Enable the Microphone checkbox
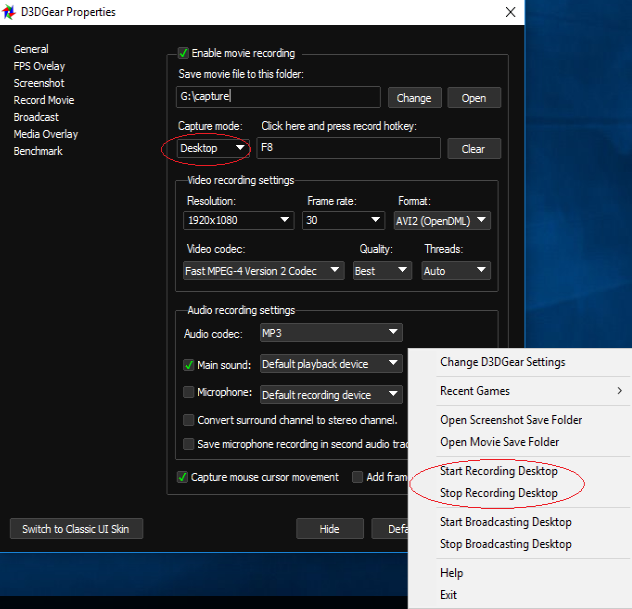The image size is (632, 609). click(188, 392)
